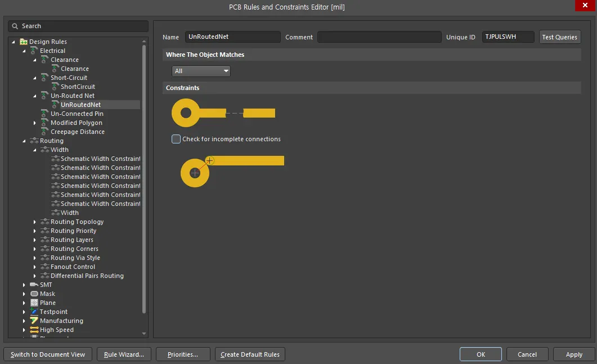The width and height of the screenshot is (597, 364).
Task: Expand the High Speed branch
Action: (x=24, y=330)
